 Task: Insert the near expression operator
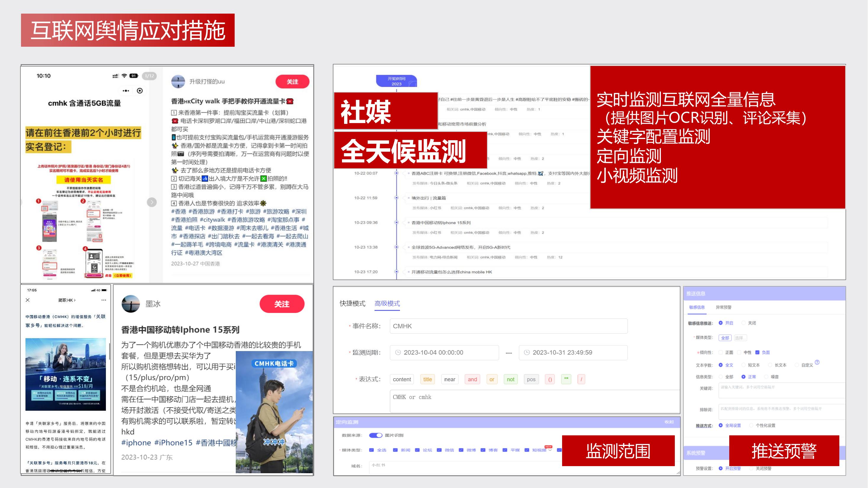pyautogui.click(x=449, y=379)
